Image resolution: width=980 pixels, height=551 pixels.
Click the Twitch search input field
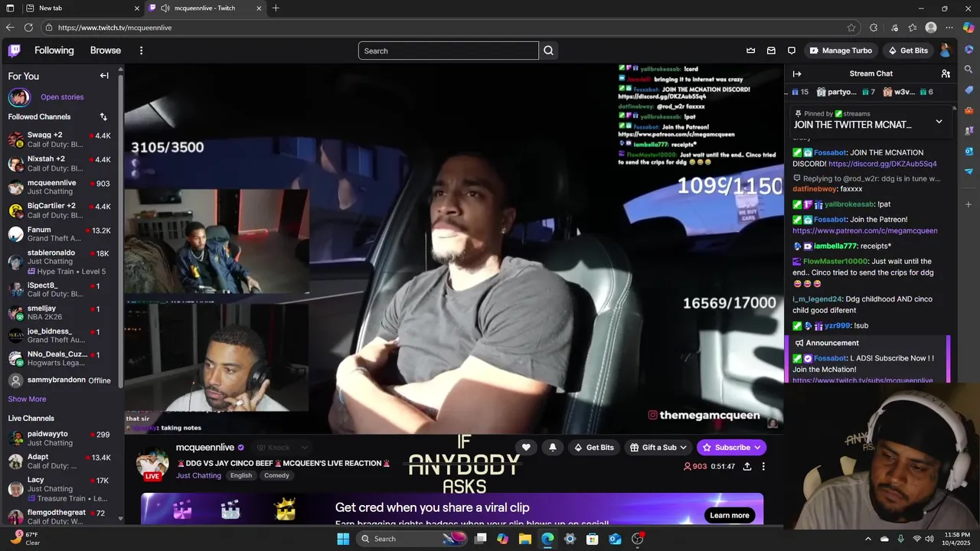(449, 51)
